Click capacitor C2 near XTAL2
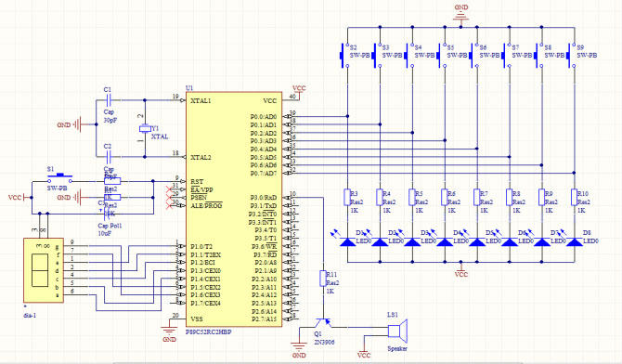The image size is (622, 364). [109, 157]
